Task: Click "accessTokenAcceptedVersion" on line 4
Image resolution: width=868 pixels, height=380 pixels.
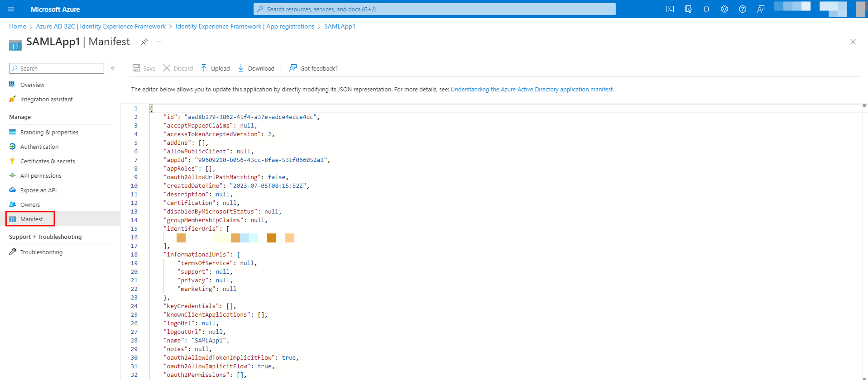Action: pyautogui.click(x=212, y=134)
